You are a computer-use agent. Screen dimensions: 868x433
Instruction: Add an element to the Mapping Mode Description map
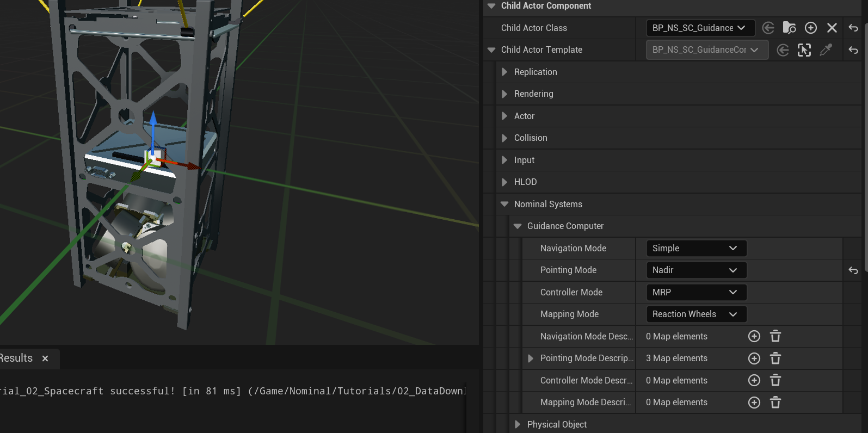pos(754,403)
